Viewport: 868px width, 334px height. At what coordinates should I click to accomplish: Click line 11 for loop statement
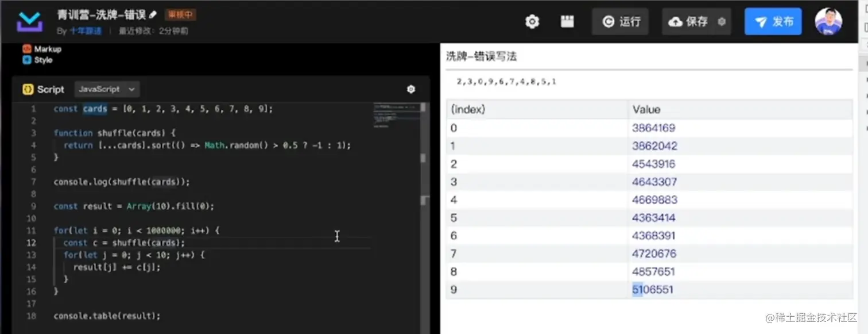[x=137, y=231]
